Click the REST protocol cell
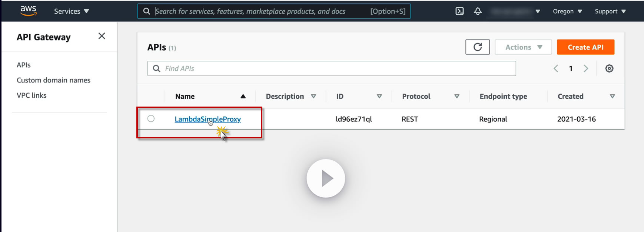This screenshot has height=232, width=644. (410, 119)
